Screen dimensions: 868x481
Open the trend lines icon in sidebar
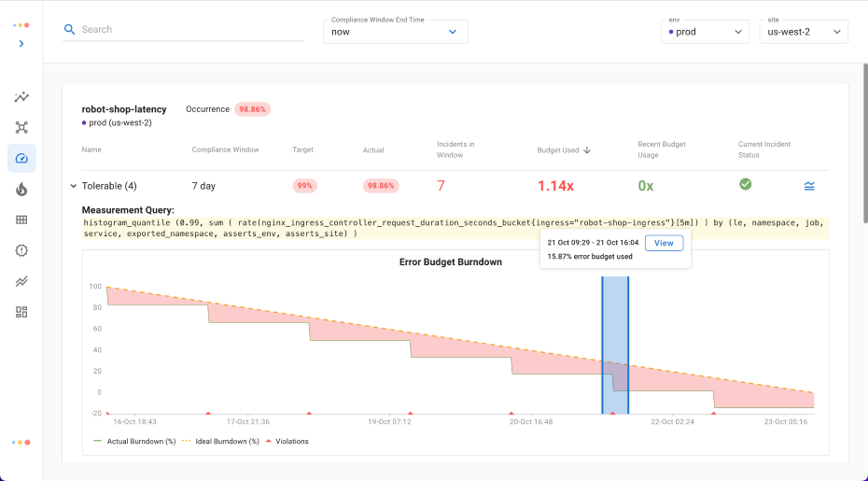point(21,281)
